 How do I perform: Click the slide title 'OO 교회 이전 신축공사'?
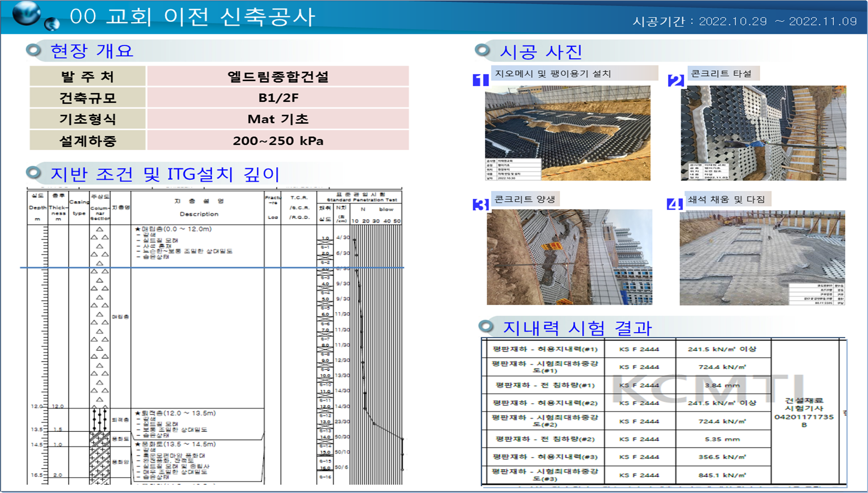pyautogui.click(x=192, y=17)
